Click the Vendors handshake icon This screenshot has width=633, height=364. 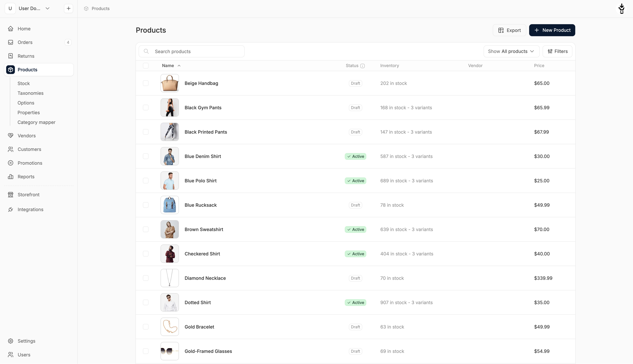tap(10, 136)
